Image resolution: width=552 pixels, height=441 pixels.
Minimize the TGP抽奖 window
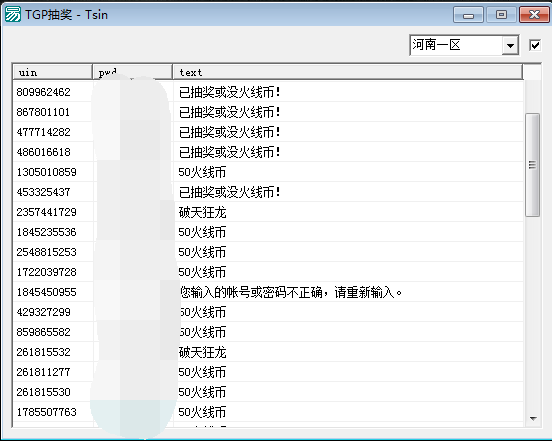[x=468, y=15]
